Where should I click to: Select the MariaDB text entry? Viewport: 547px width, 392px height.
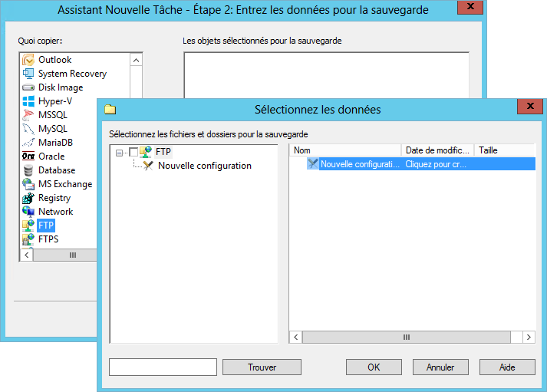pos(55,142)
